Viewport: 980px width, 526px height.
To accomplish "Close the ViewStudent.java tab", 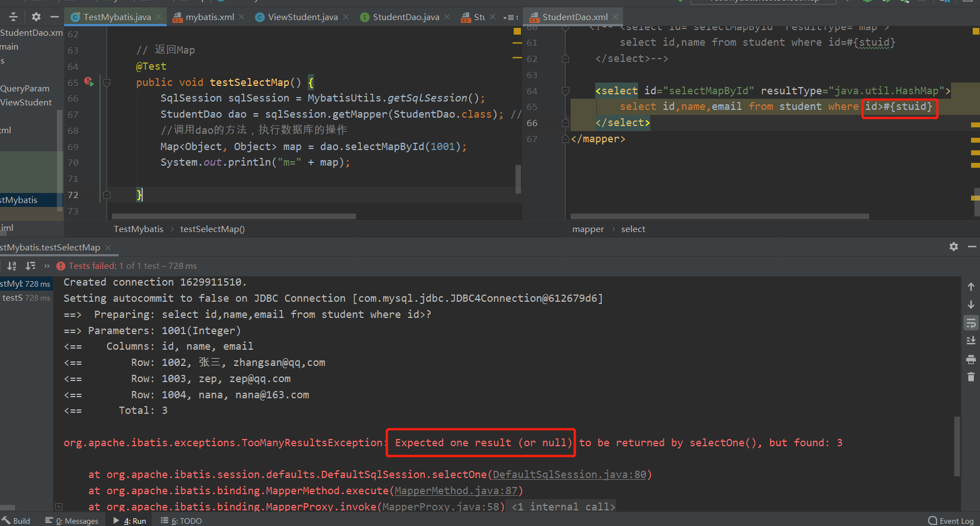I will click(x=346, y=17).
